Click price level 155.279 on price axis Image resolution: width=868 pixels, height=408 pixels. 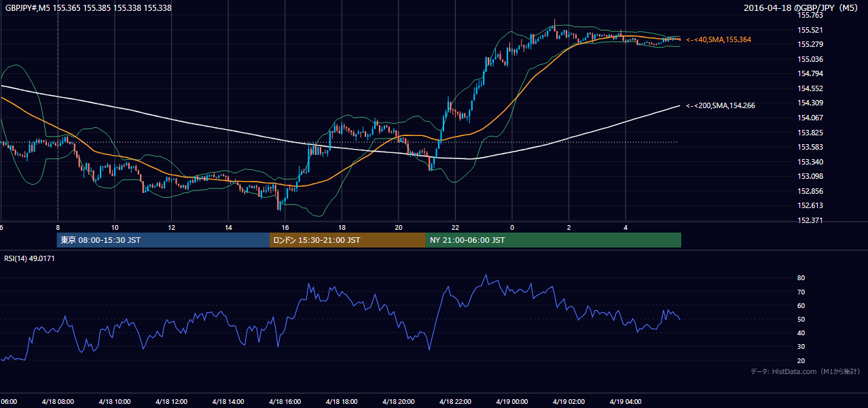click(810, 45)
